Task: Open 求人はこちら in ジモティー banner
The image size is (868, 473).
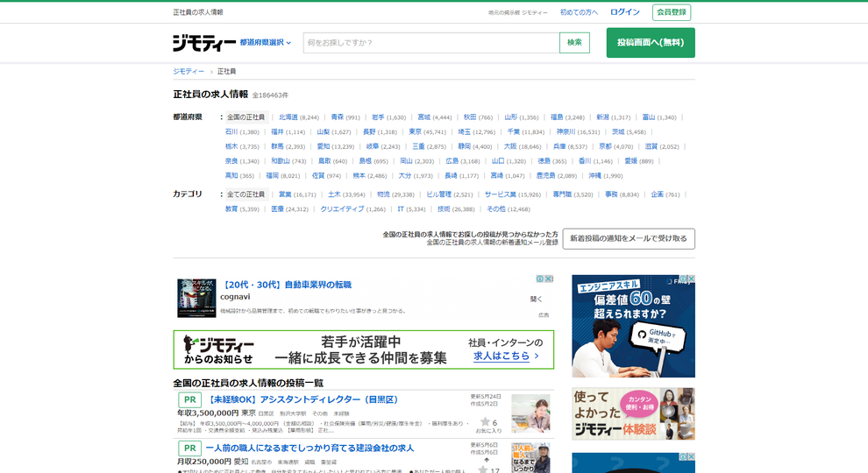Action: click(505, 357)
